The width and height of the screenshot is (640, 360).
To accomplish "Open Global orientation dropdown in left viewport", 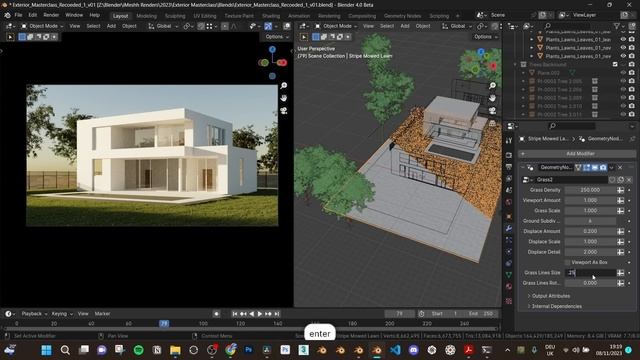I will coord(162,26).
